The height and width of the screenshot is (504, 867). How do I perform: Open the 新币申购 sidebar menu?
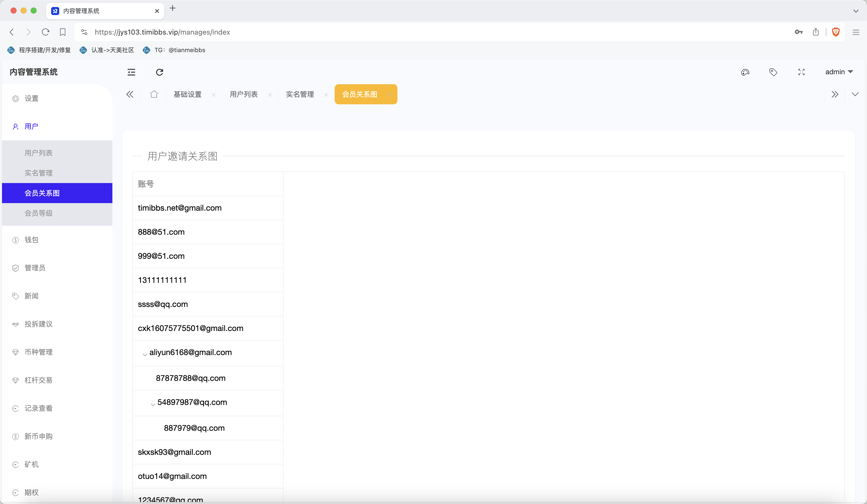(57, 436)
